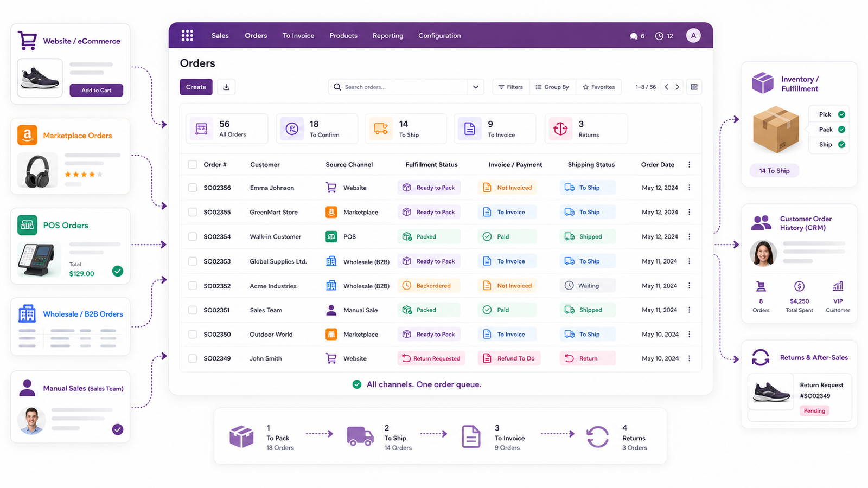
Task: Open the Group By dropdown
Action: click(x=552, y=87)
